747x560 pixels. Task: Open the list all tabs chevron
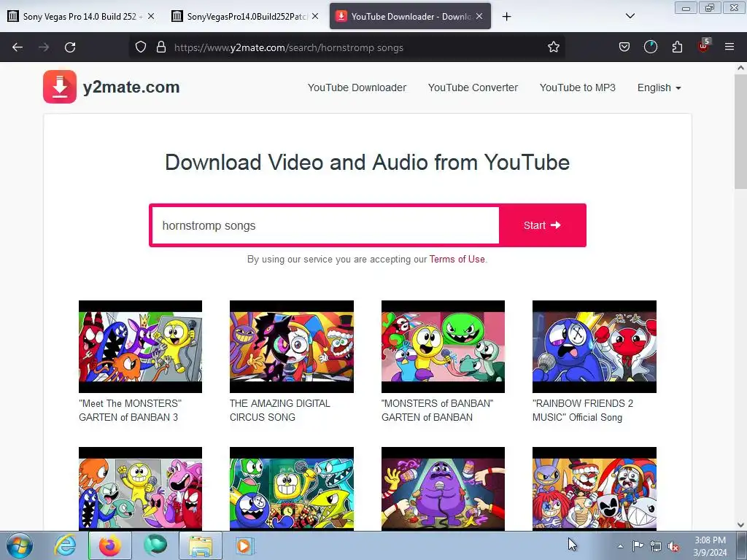tap(630, 16)
